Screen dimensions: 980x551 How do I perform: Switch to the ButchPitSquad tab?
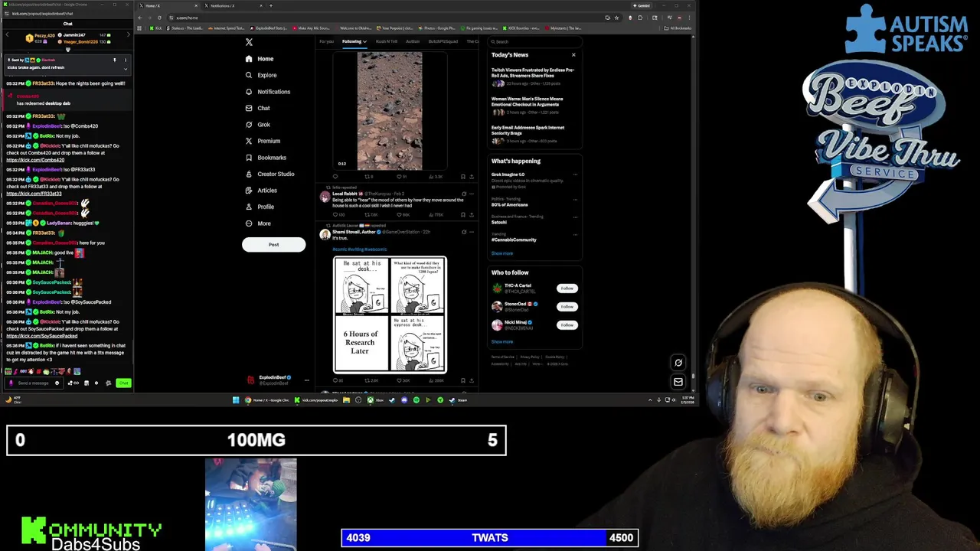(x=443, y=41)
